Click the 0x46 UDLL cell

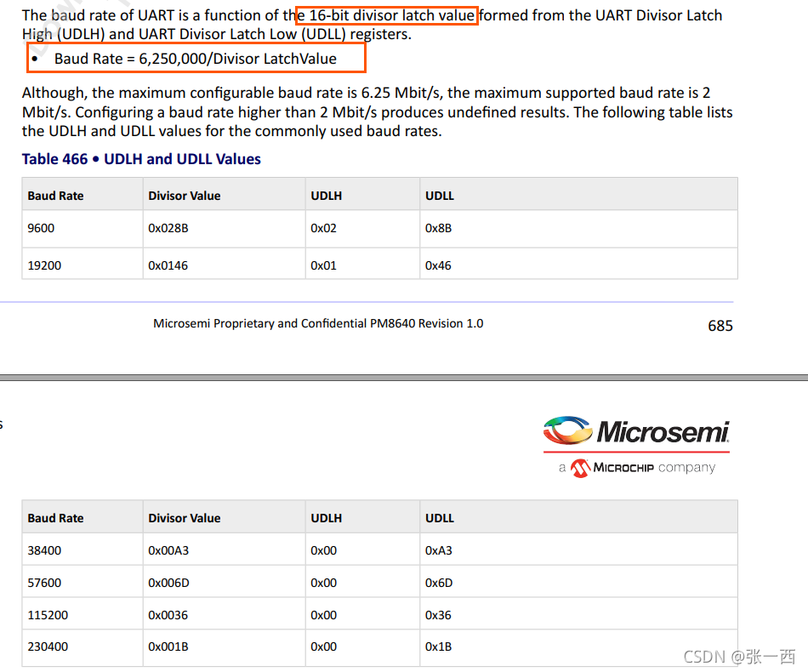[x=578, y=265]
